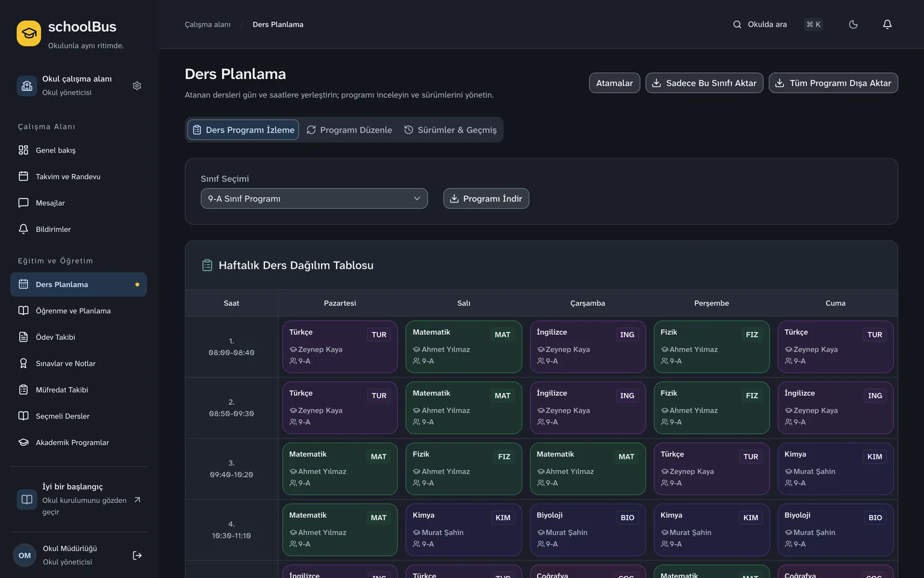This screenshot has width=924, height=578.
Task: Open Seçmeli Dersler sidebar item
Action: [79, 416]
